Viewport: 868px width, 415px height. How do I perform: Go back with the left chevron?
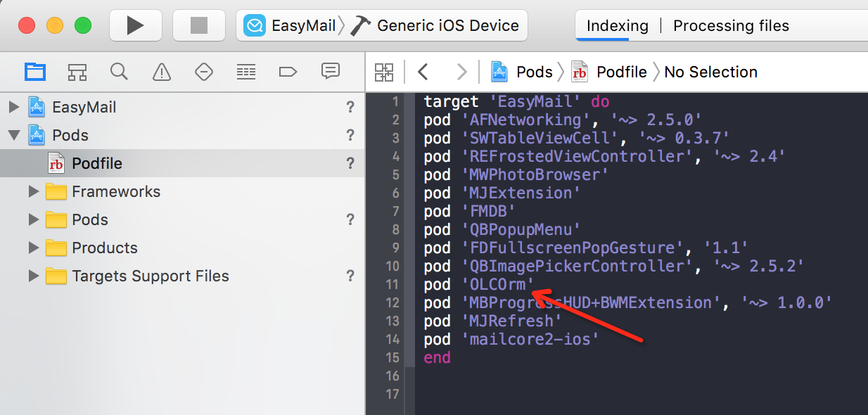[423, 72]
